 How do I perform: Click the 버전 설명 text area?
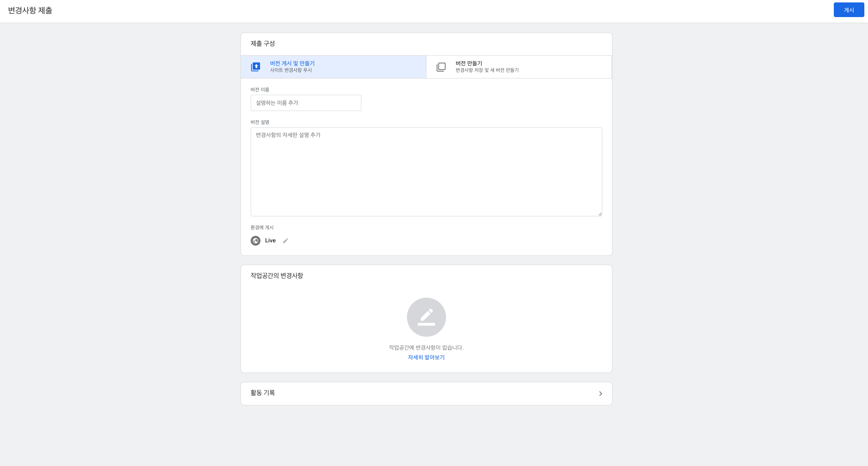426,172
